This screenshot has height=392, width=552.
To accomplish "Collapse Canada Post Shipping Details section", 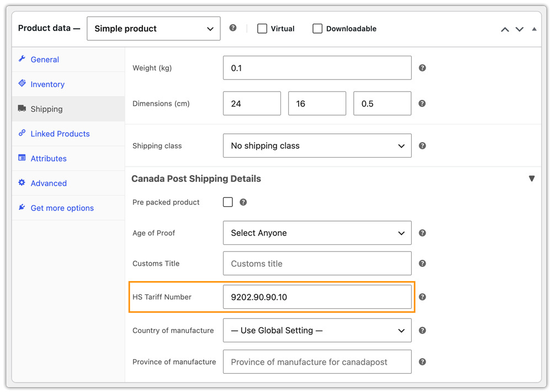I will [x=532, y=179].
